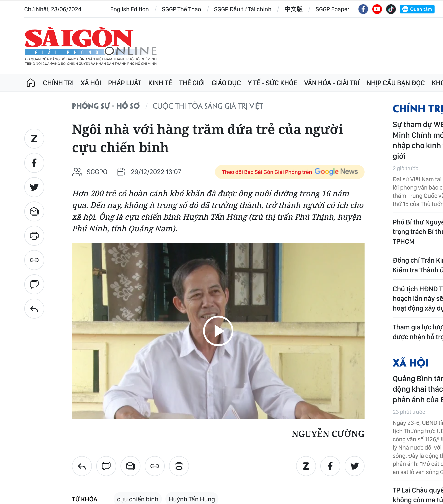Open the home icon in navigation bar
This screenshot has width=443, height=504.
[x=31, y=83]
